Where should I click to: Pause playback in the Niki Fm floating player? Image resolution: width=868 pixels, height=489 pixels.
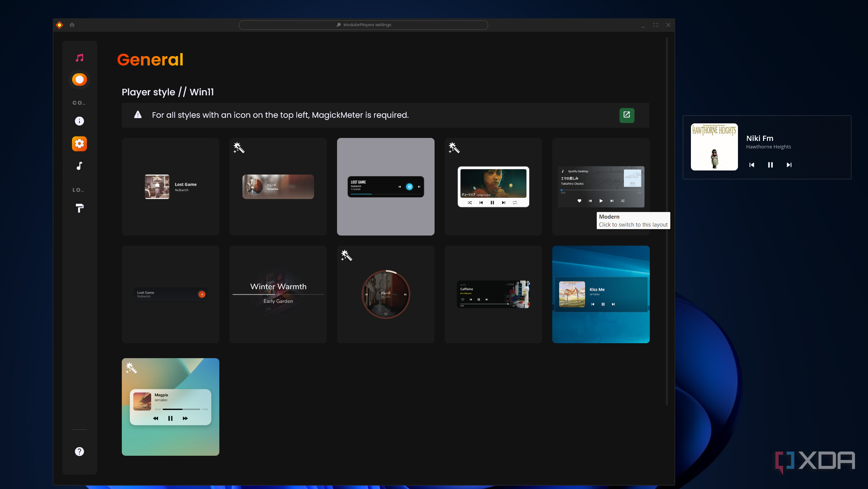tap(770, 165)
